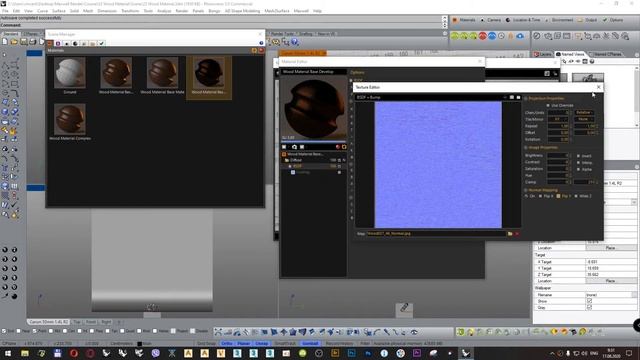Remove the texture map with the red X

point(517,234)
